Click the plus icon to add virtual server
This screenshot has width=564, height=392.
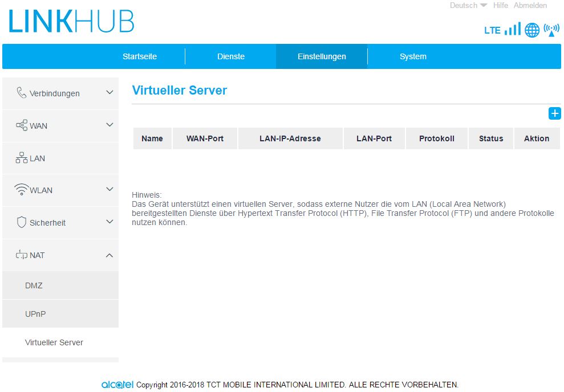[x=554, y=113]
